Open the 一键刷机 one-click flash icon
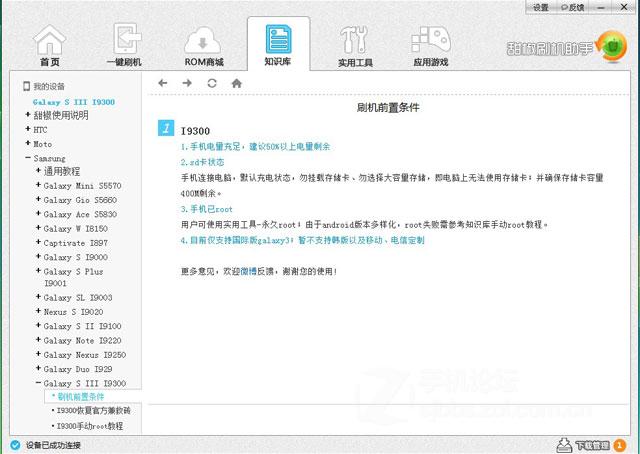Image resolution: width=640 pixels, height=454 pixels. pyautogui.click(x=127, y=38)
